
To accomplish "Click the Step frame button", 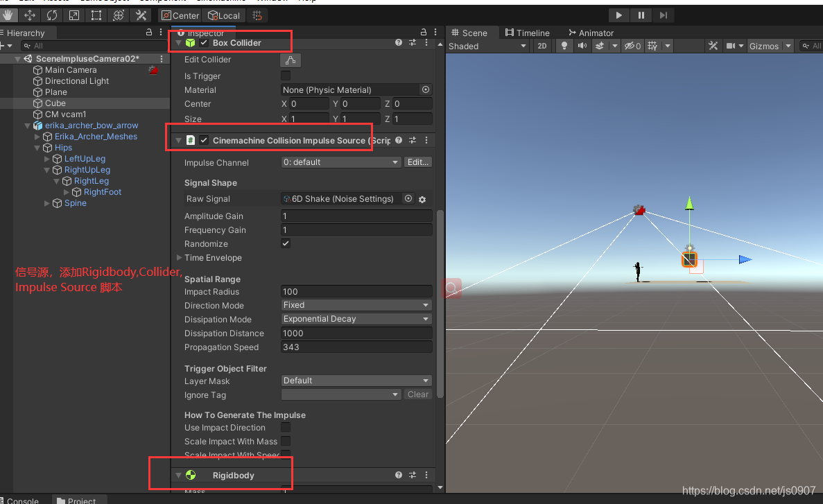I will [664, 15].
